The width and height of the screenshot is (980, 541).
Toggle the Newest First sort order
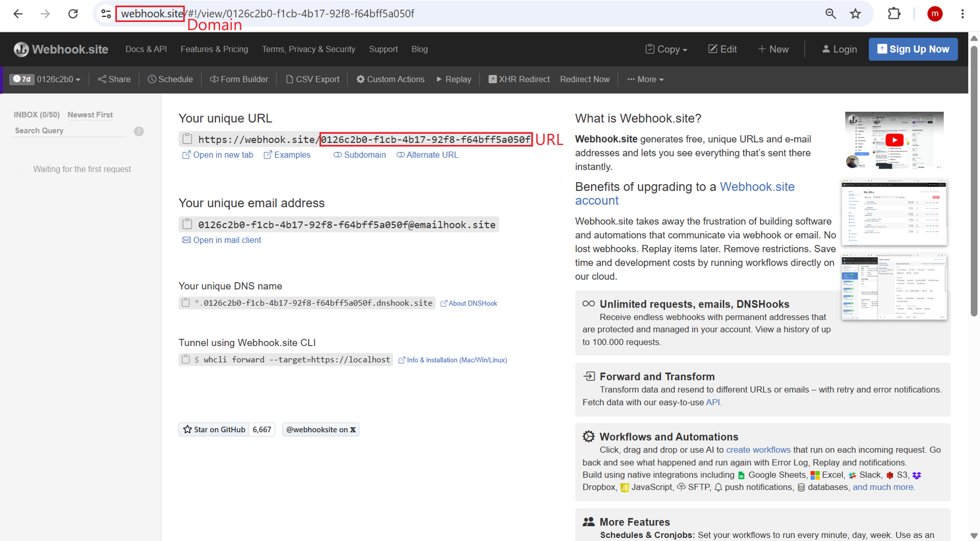(90, 115)
